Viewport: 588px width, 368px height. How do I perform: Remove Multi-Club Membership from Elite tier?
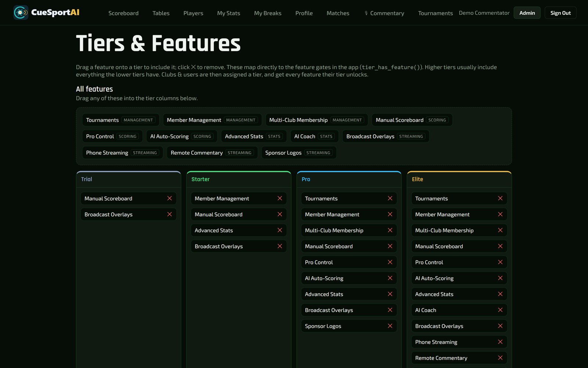500,230
